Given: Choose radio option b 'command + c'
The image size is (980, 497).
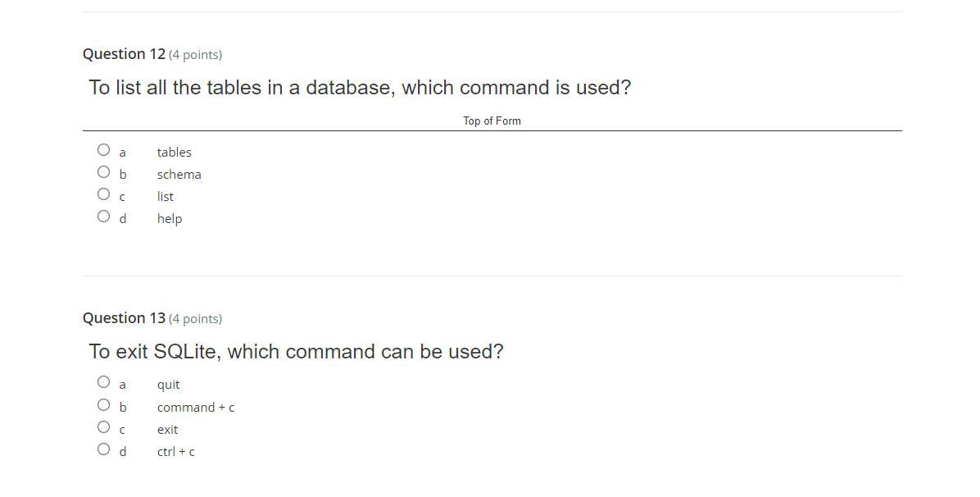Looking at the screenshot, I should [x=103, y=405].
